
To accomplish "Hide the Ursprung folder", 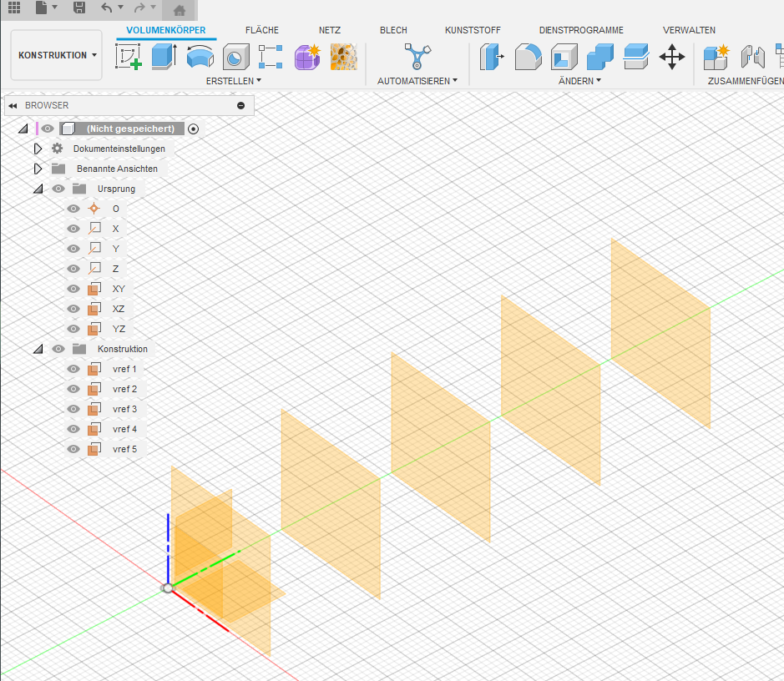I will click(58, 189).
